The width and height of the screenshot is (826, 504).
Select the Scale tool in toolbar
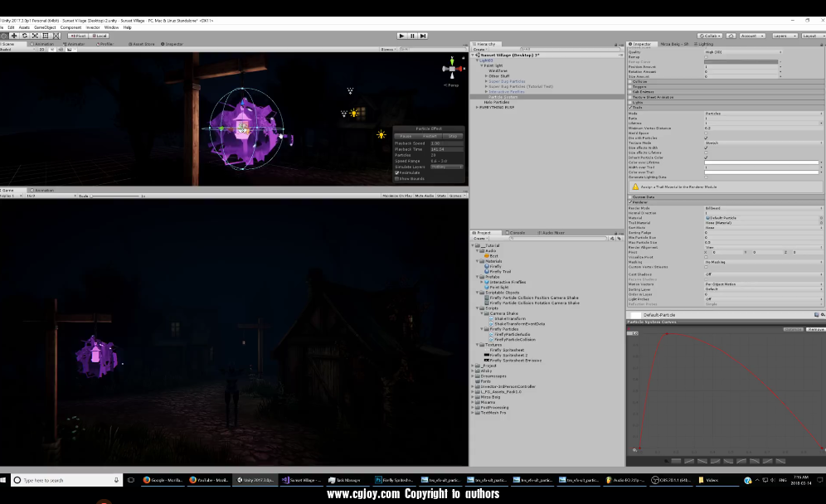(x=36, y=36)
